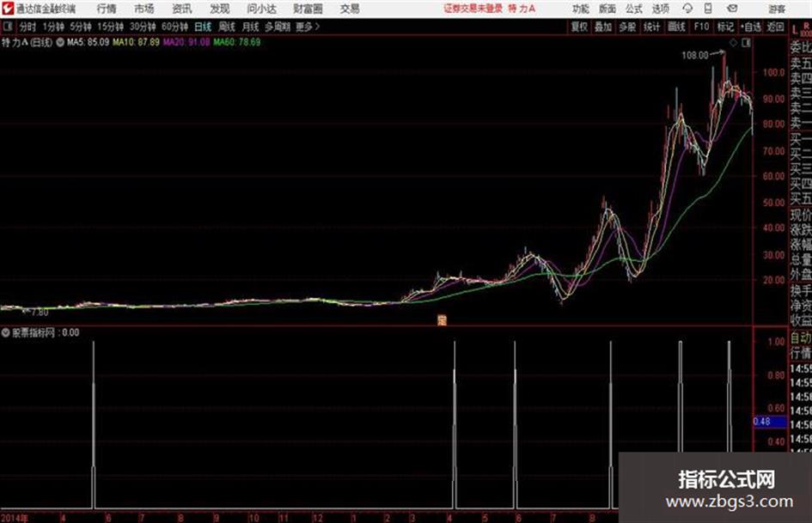
Task: Click MA5: 85.09 value label
Action: [88, 42]
